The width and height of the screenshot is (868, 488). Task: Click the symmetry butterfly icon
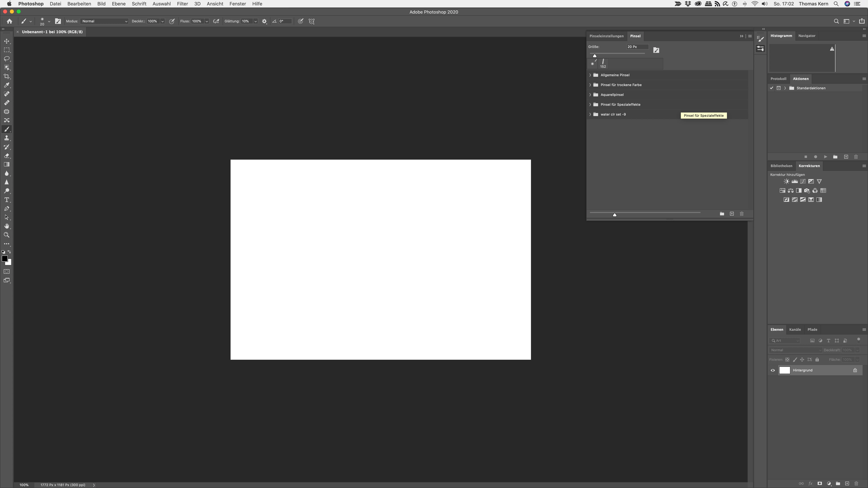[312, 21]
